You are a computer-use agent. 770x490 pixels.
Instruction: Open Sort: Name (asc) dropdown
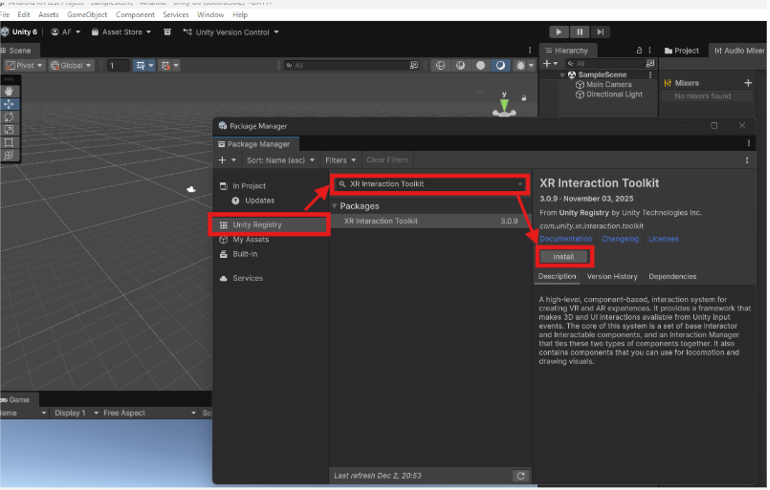[x=280, y=160]
